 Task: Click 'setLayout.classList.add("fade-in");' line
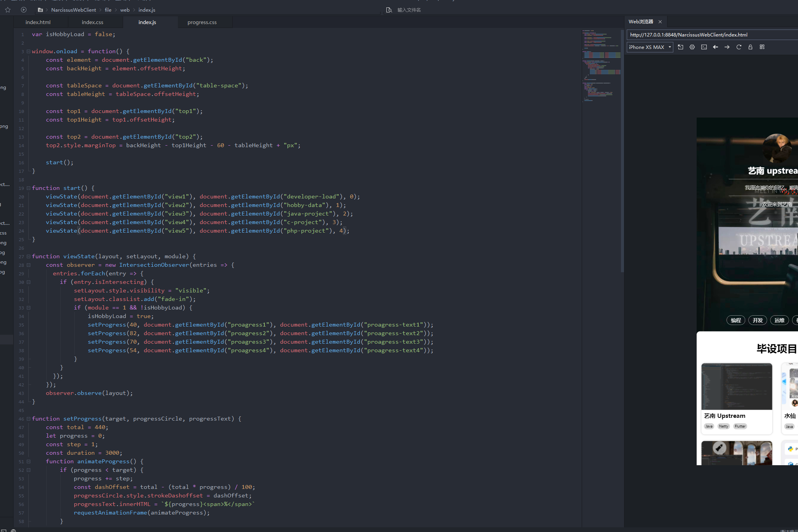click(135, 299)
